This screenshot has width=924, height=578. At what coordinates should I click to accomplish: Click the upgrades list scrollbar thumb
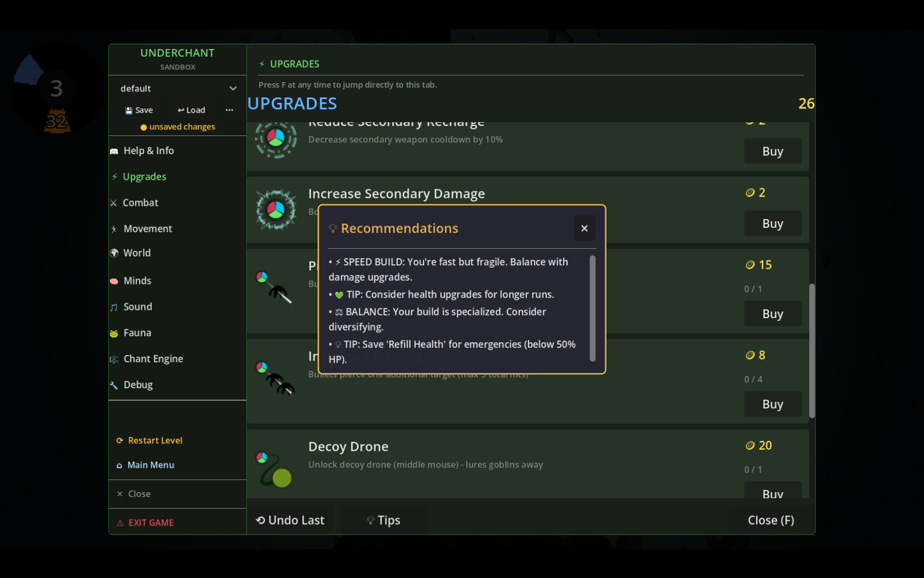pos(812,351)
